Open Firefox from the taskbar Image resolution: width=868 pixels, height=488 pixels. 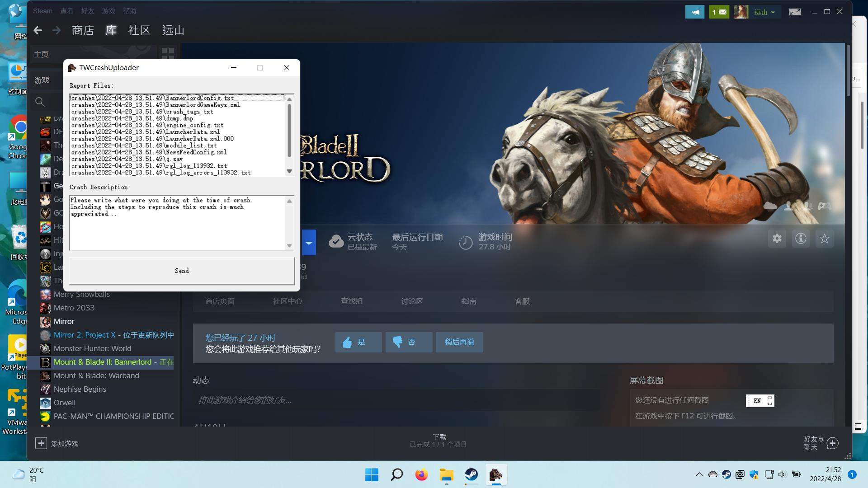(x=421, y=475)
